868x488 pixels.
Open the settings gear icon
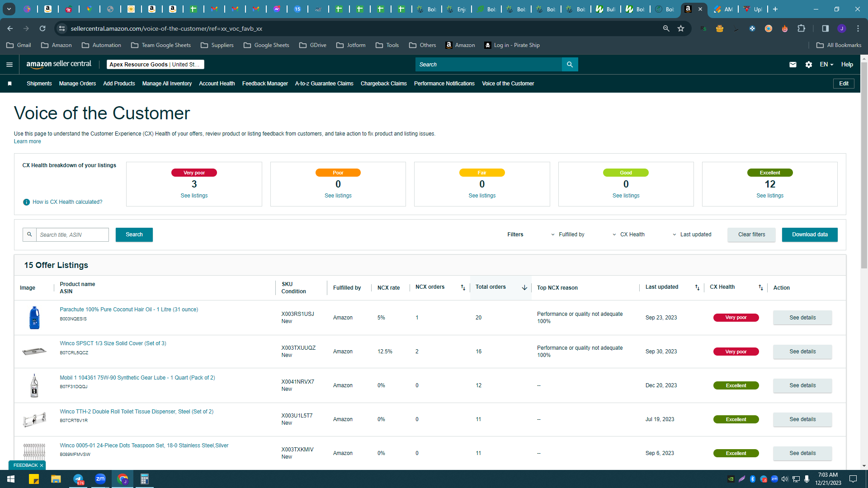tap(809, 65)
